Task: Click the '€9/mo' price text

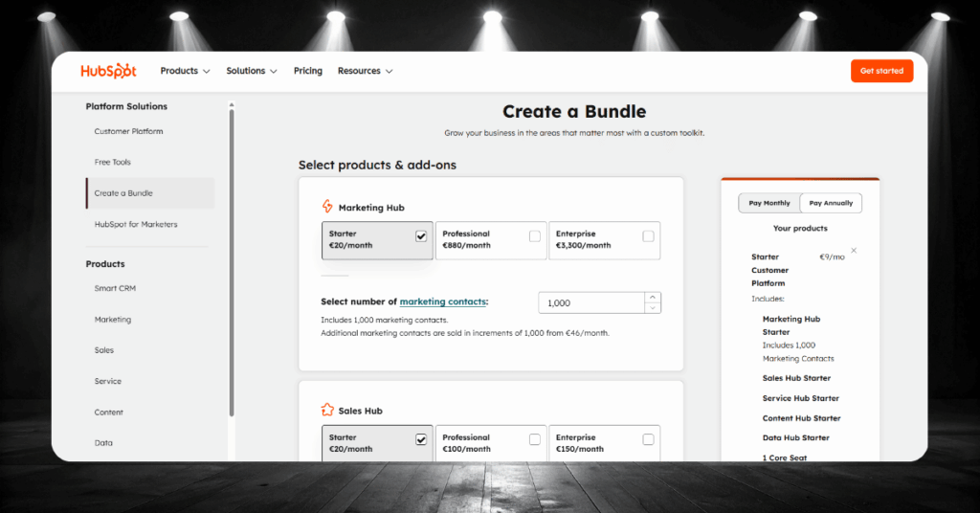Action: tap(832, 256)
